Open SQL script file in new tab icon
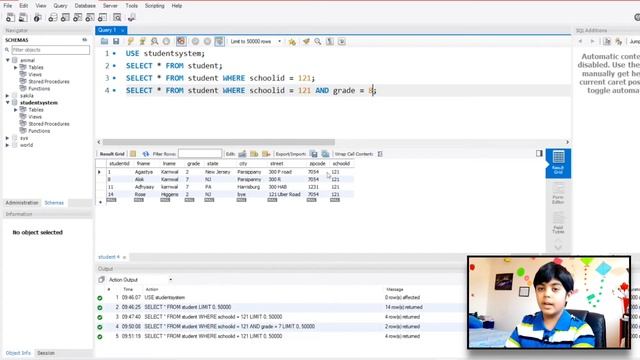Image resolution: width=640 pixels, height=360 pixels. pyautogui.click(x=23, y=18)
